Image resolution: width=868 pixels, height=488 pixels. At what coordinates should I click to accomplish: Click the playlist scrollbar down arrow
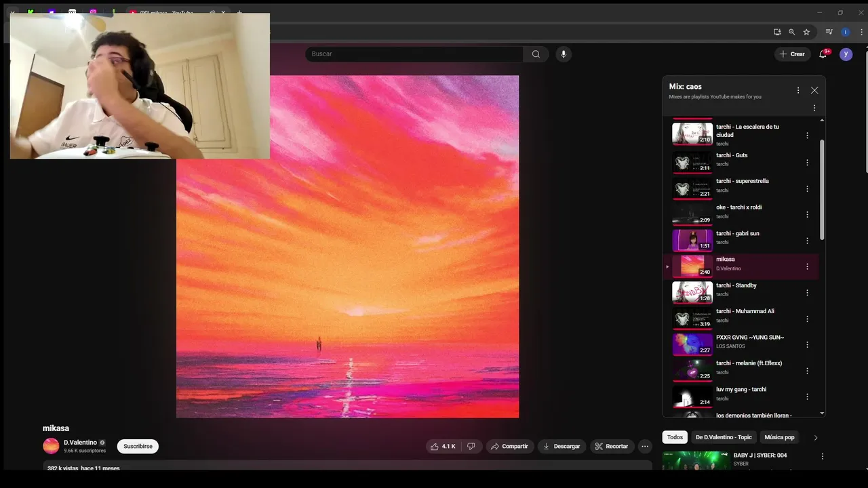822,413
